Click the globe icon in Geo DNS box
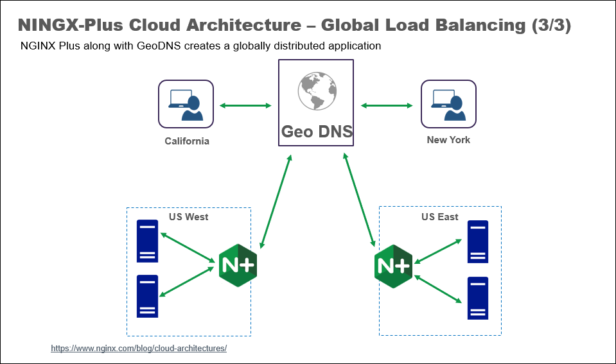This screenshot has width=616, height=364. pos(317,91)
